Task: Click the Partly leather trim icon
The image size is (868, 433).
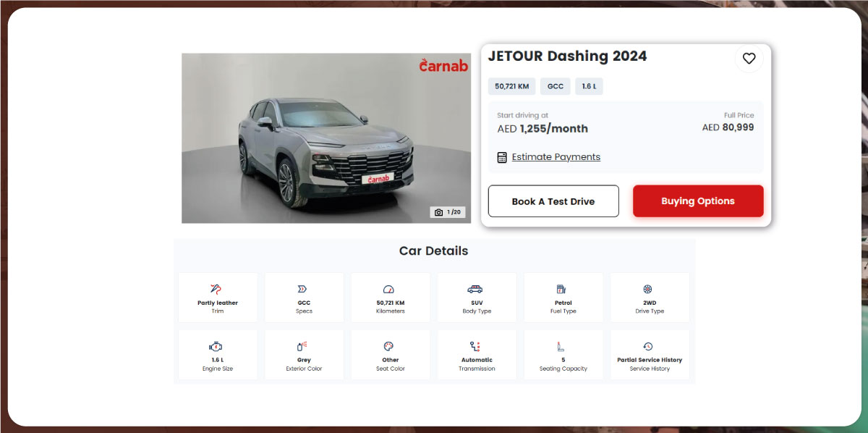Action: point(217,289)
